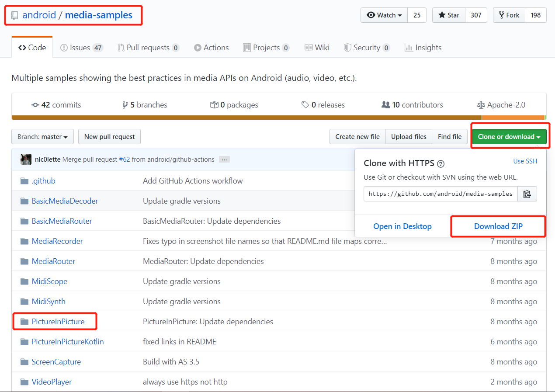Click the Create new file button
This screenshot has width=555, height=392.
pyautogui.click(x=357, y=137)
